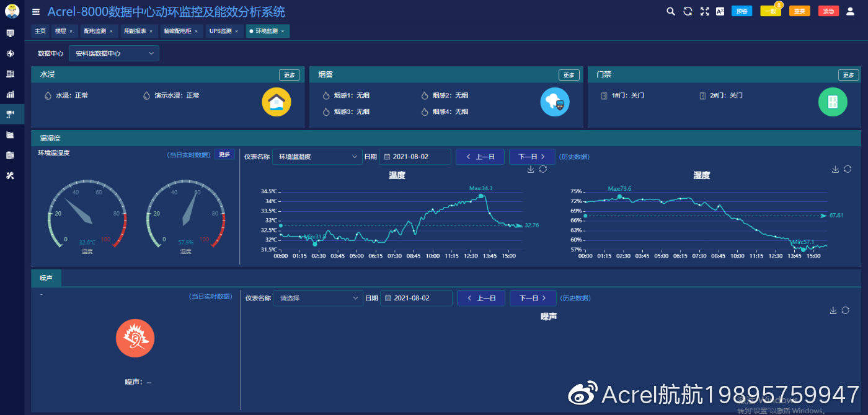Click the blue 预警 alarm button
Image resolution: width=868 pixels, height=415 pixels.
(742, 11)
